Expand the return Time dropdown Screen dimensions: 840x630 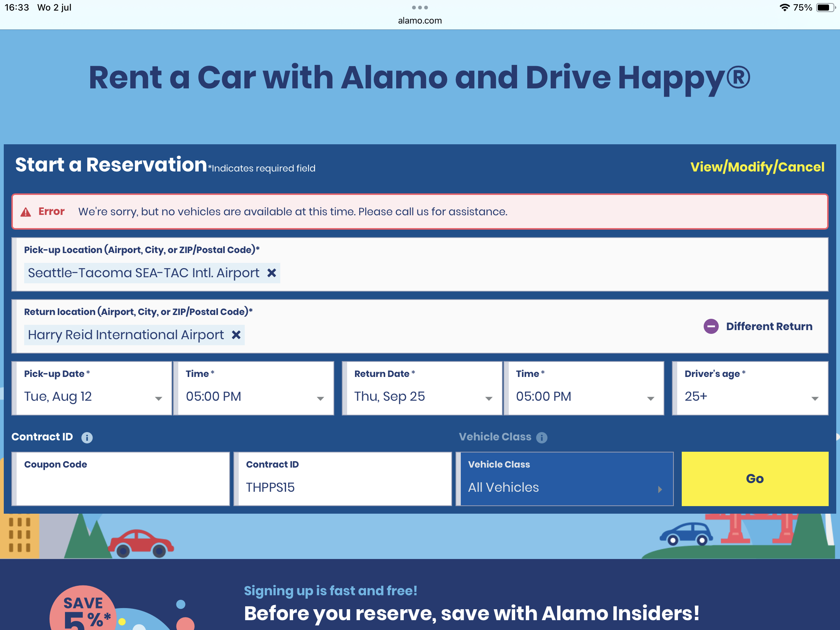pos(584,397)
